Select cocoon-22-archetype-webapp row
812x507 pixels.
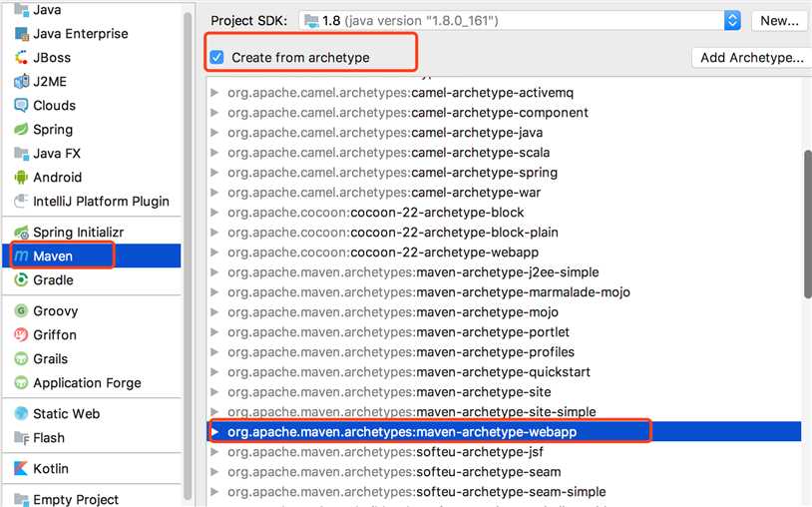point(504,253)
